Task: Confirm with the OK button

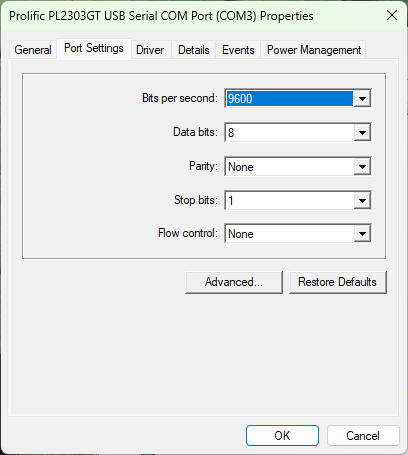Action: point(282,435)
